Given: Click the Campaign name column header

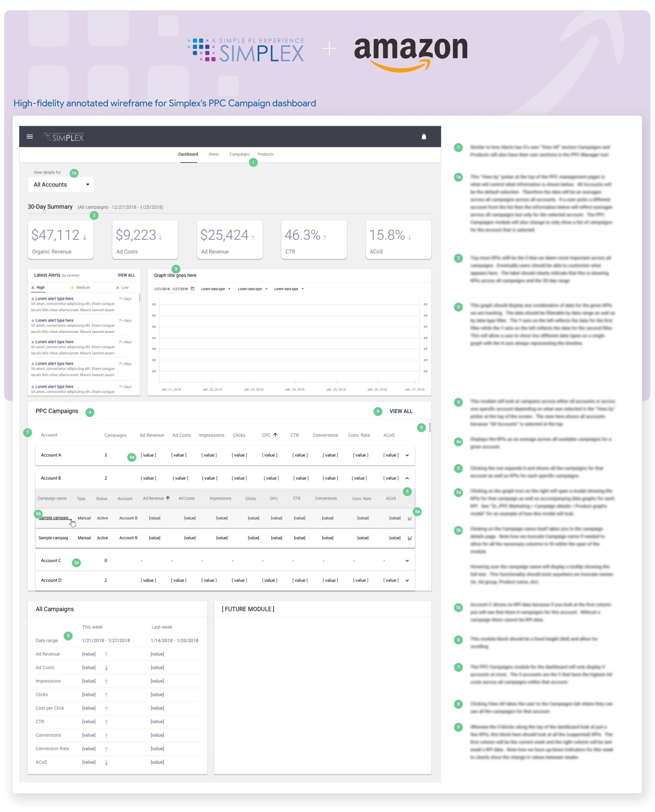Looking at the screenshot, I should pos(52,498).
